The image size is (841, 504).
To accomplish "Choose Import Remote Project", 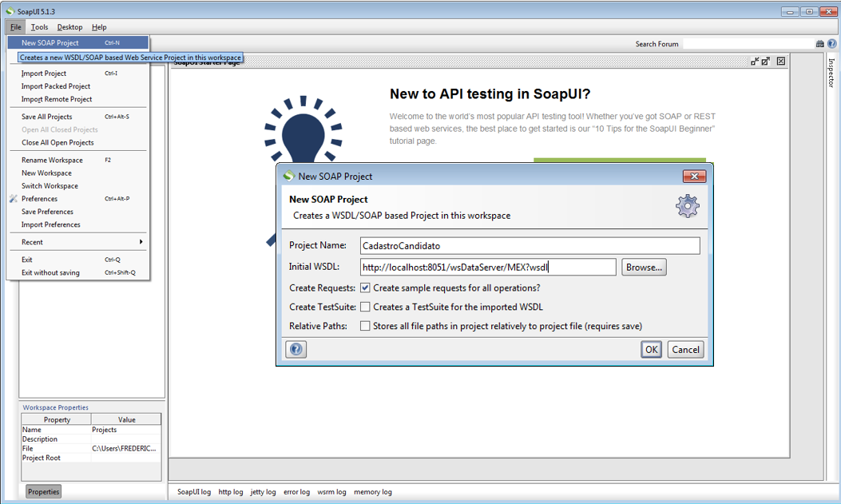I will (78, 99).
